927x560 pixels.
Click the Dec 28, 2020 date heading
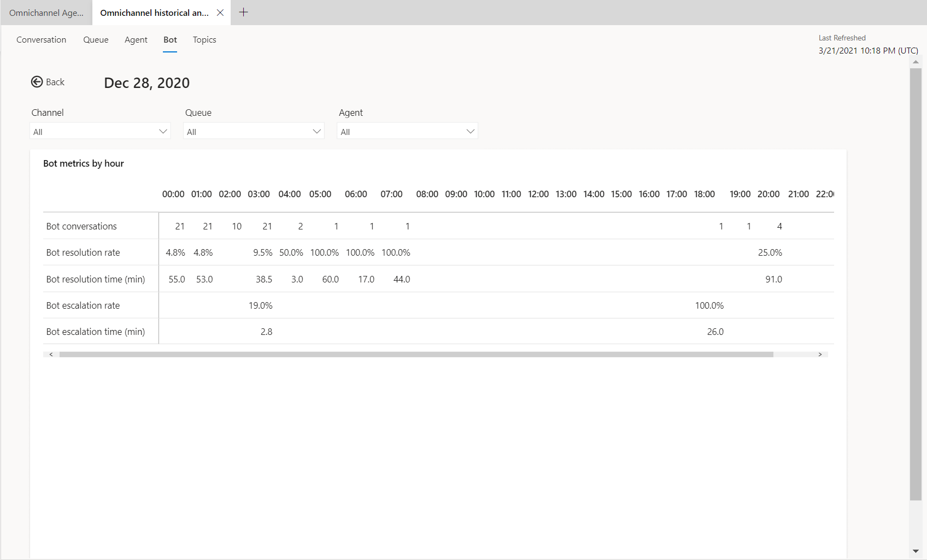pyautogui.click(x=147, y=83)
